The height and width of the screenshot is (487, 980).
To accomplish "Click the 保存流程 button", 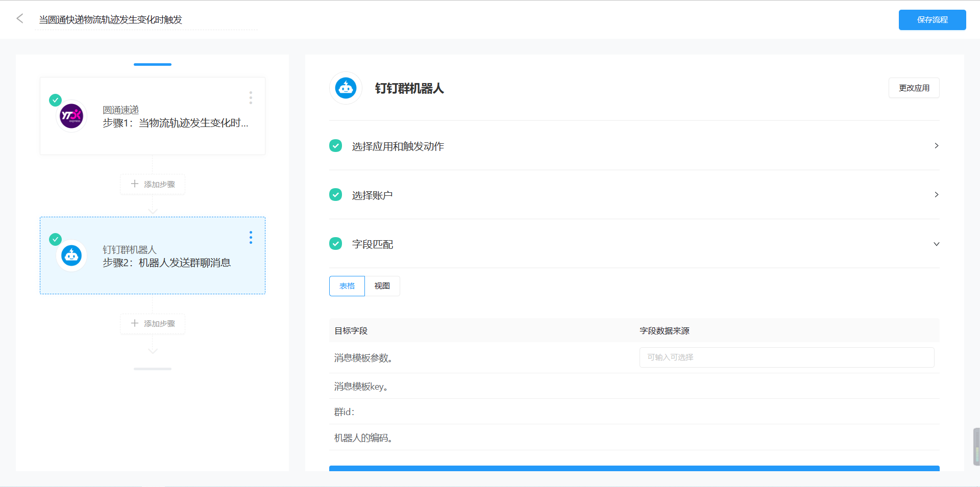I will click(932, 20).
